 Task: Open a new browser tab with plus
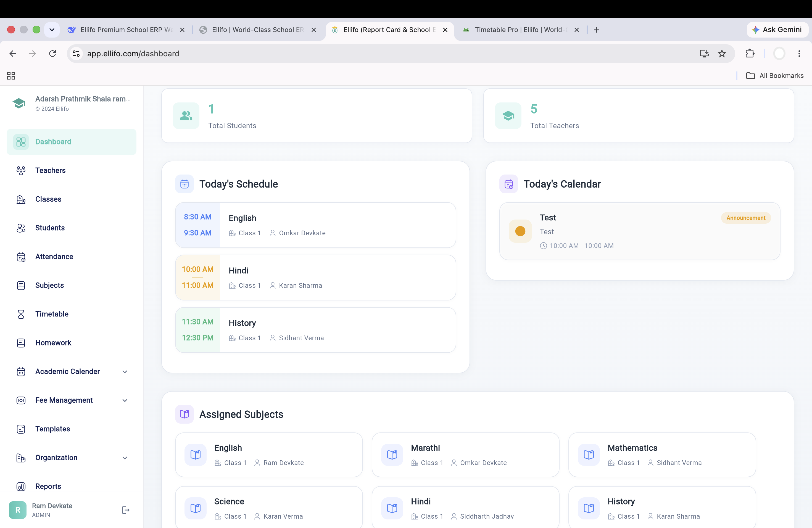[596, 30]
